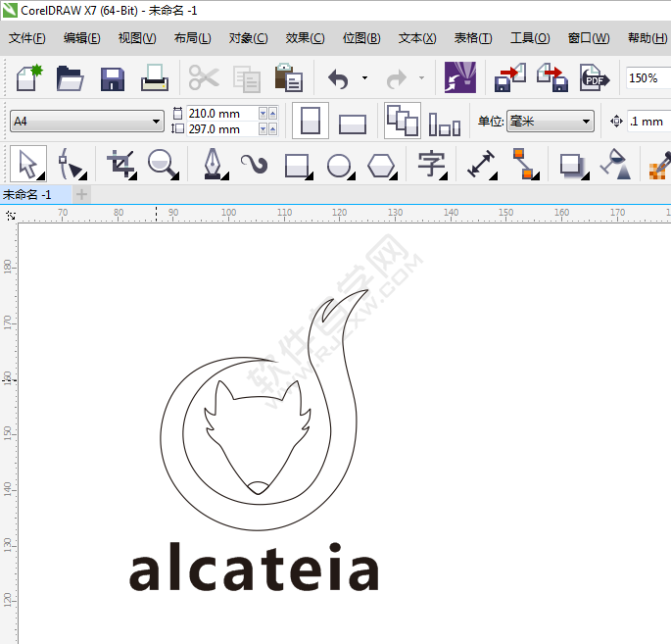Add a new document tab with plus
The image size is (671, 644).
pos(81,195)
